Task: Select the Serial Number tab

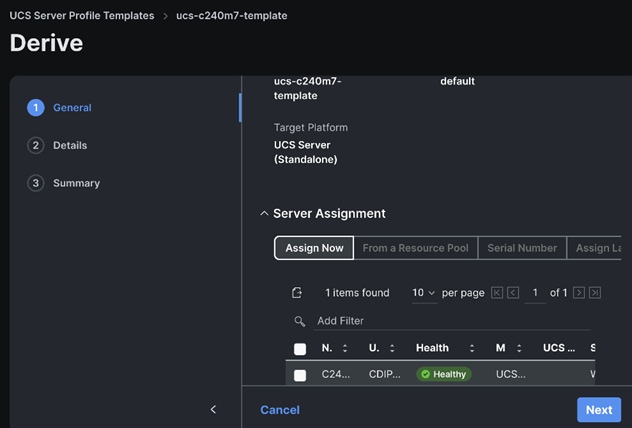Action: (522, 248)
